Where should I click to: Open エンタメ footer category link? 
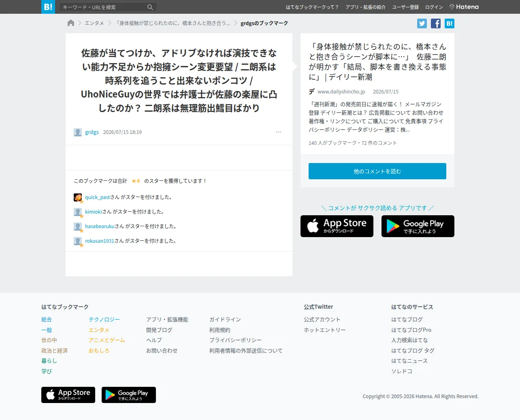click(99, 330)
